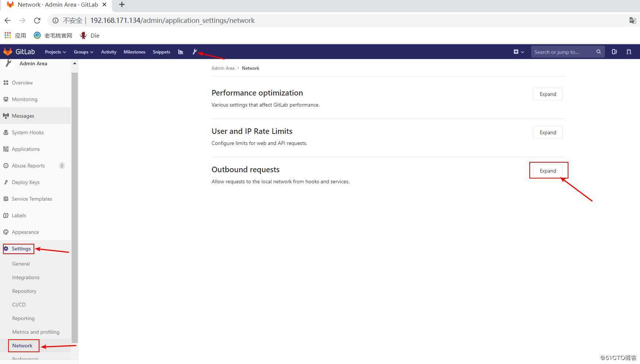
Task: Click the Abuse Reports count badge
Action: tap(62, 166)
